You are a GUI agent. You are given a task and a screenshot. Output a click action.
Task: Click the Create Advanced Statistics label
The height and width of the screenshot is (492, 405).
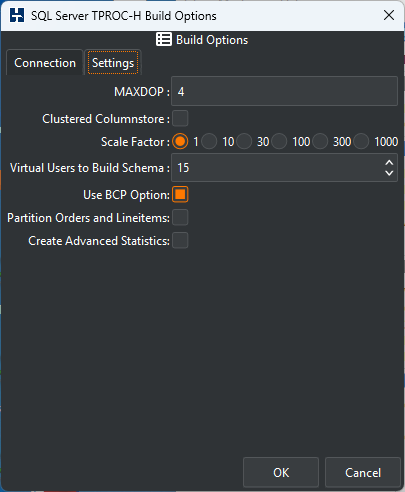(x=99, y=241)
